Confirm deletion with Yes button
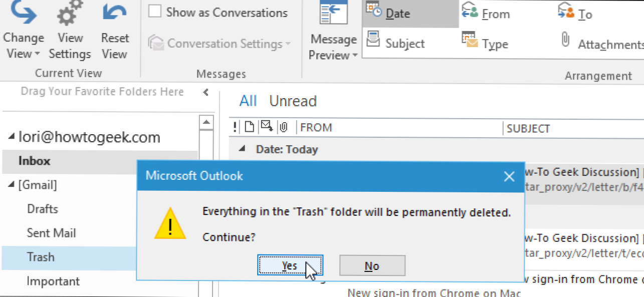The height and width of the screenshot is (297, 644). tap(290, 266)
